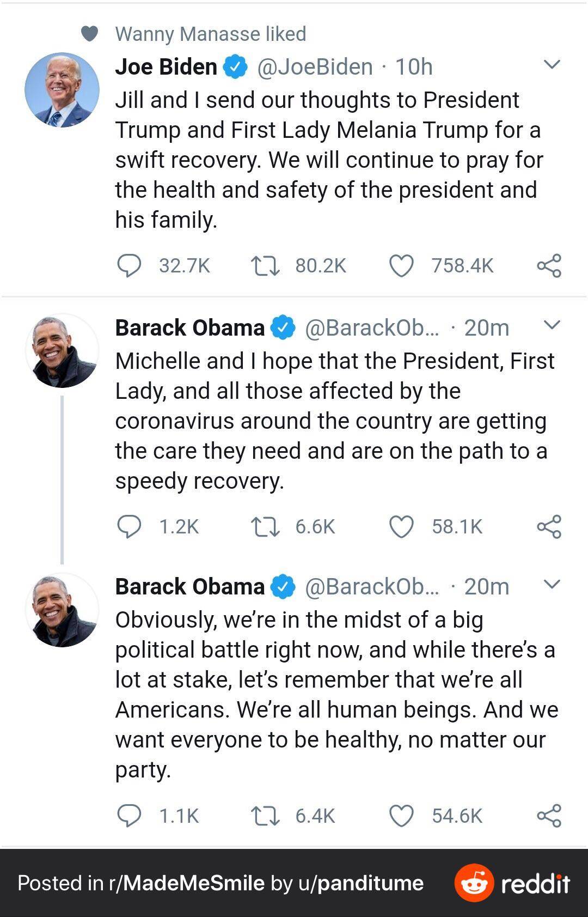Like Obama's tweet with 54.6K likes
Image resolution: width=588 pixels, height=917 pixels.
point(402,816)
